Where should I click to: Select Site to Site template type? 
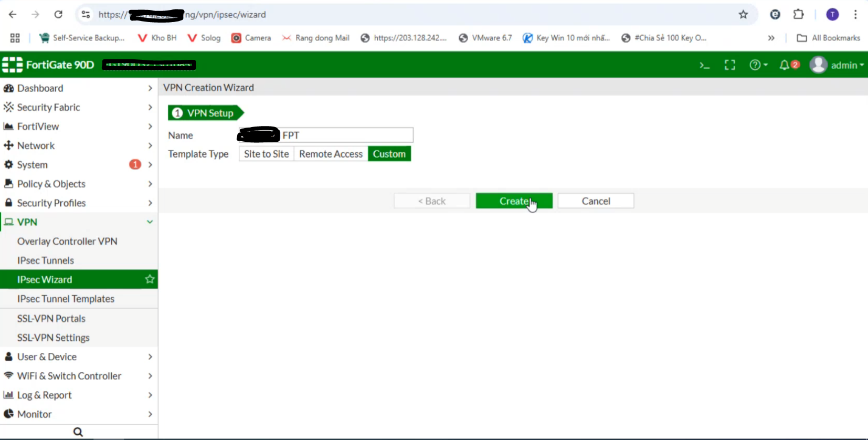click(x=266, y=154)
